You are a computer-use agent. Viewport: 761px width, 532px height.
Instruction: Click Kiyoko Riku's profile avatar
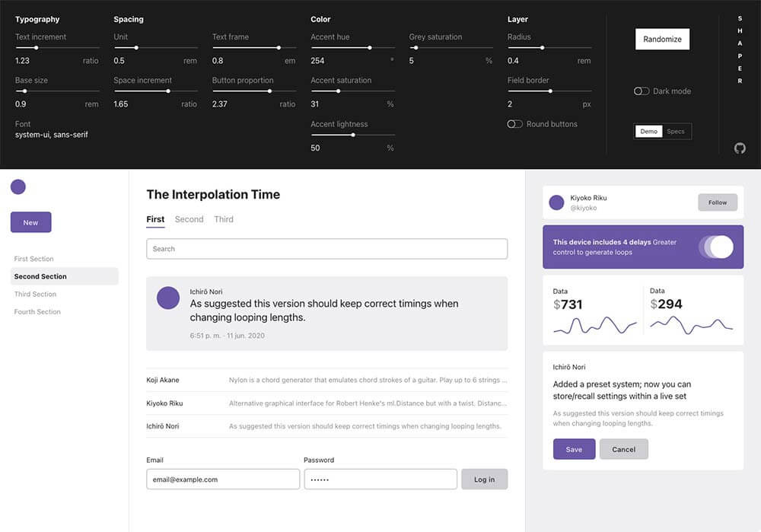pos(556,202)
